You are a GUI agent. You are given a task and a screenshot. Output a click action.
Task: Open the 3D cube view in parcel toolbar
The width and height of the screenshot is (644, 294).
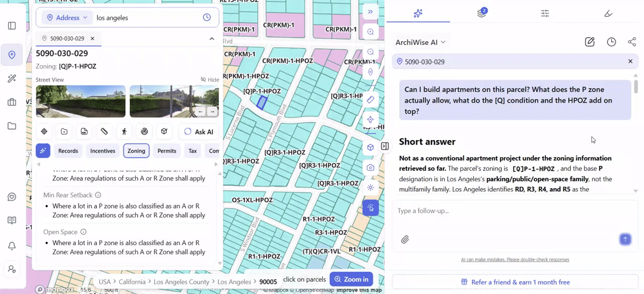(x=164, y=131)
